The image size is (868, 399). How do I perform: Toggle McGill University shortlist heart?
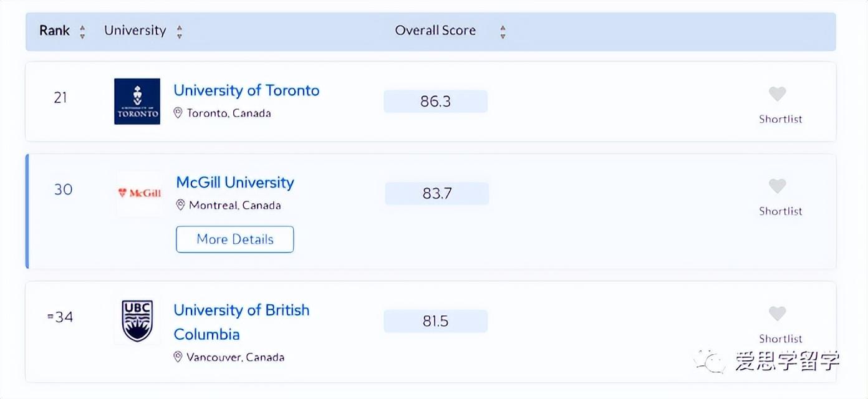click(x=777, y=186)
